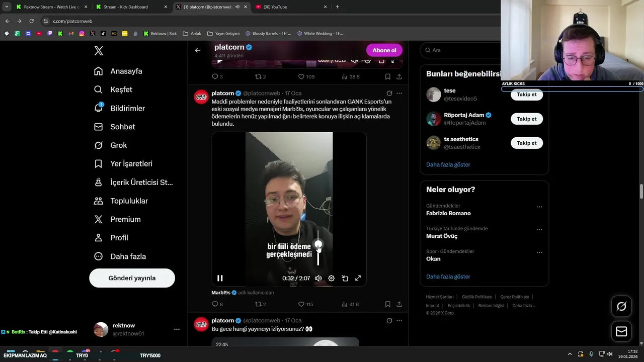Adjust the video volume slider handle
This screenshot has width=644, height=362.
click(318, 245)
